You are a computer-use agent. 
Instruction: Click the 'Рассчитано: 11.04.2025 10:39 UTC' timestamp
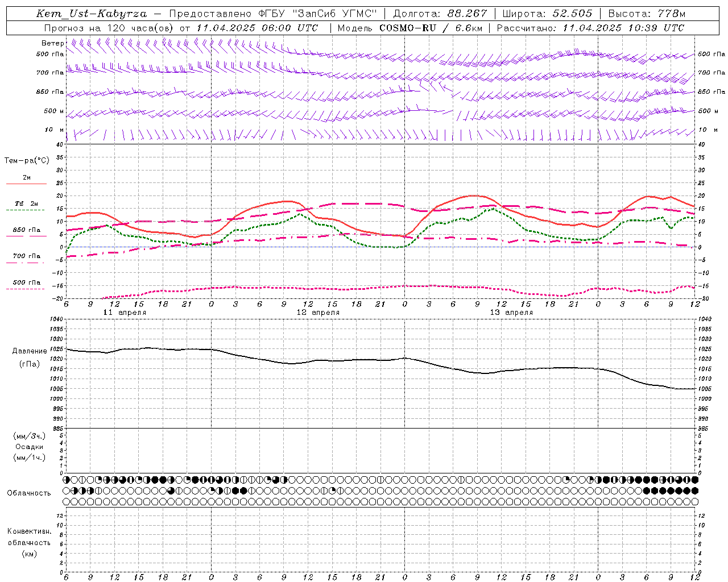pyautogui.click(x=590, y=28)
